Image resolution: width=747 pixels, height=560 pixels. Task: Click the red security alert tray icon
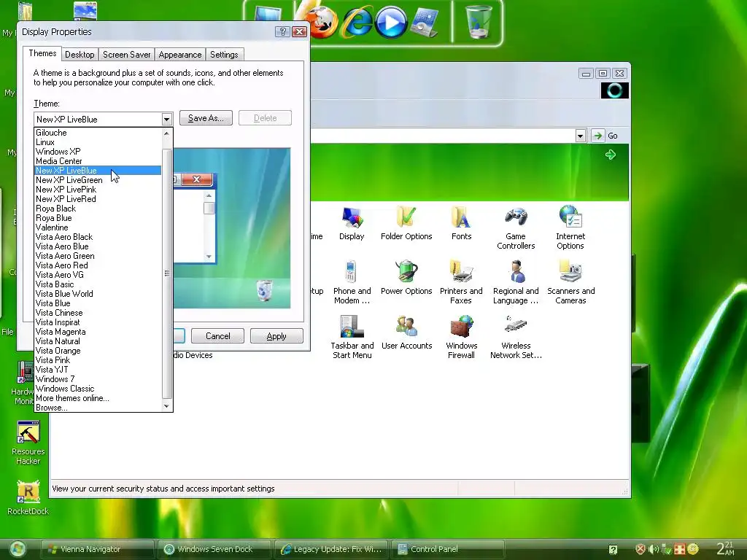pos(640,549)
